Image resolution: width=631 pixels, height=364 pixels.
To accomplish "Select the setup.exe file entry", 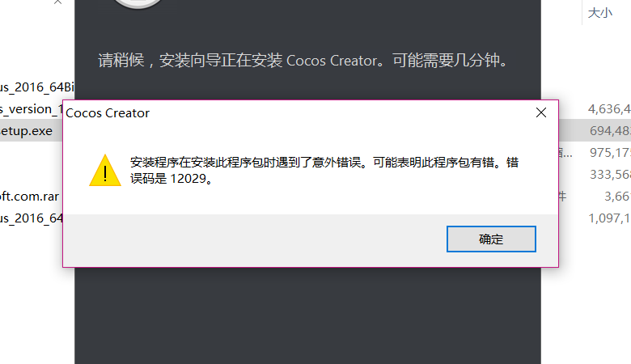I will tap(27, 131).
